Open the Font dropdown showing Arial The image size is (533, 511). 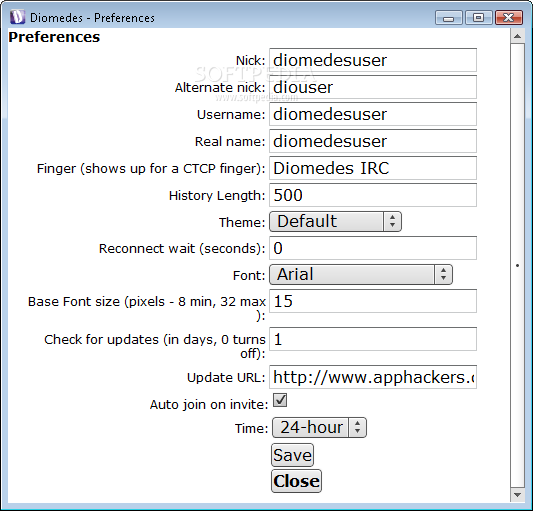(x=361, y=274)
